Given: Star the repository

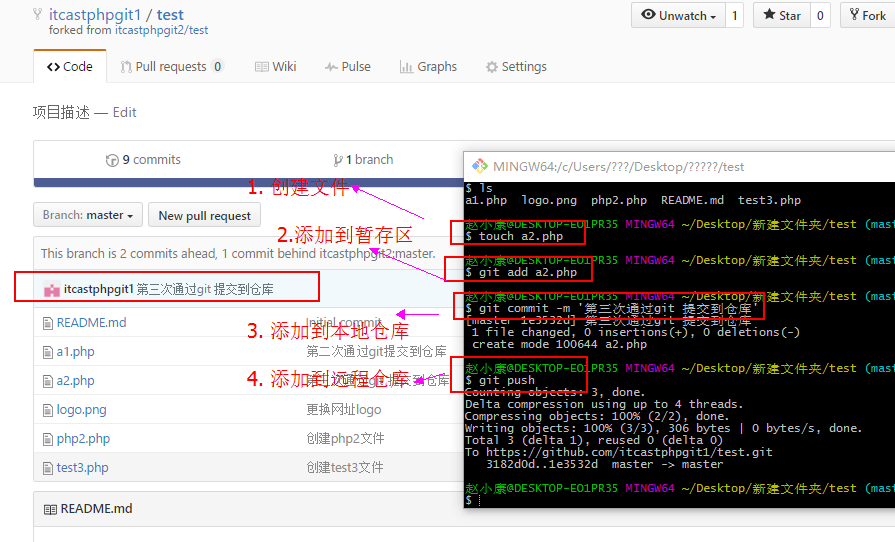Looking at the screenshot, I should pos(782,15).
